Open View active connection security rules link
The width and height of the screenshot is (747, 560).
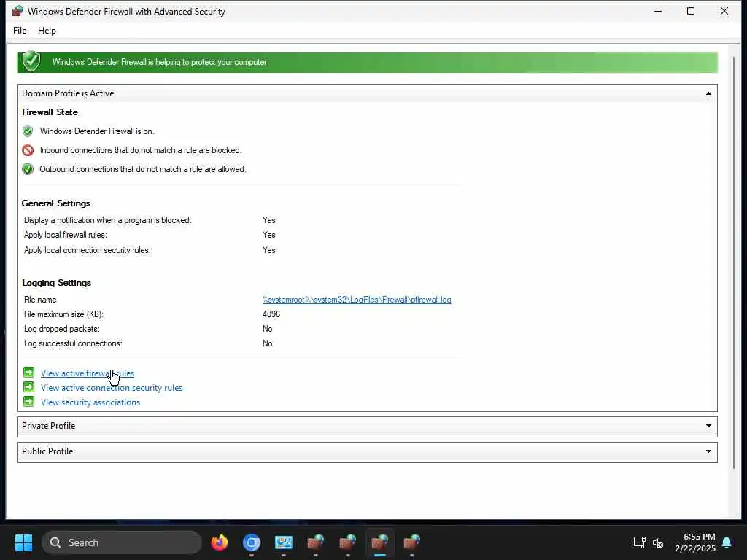click(x=112, y=388)
